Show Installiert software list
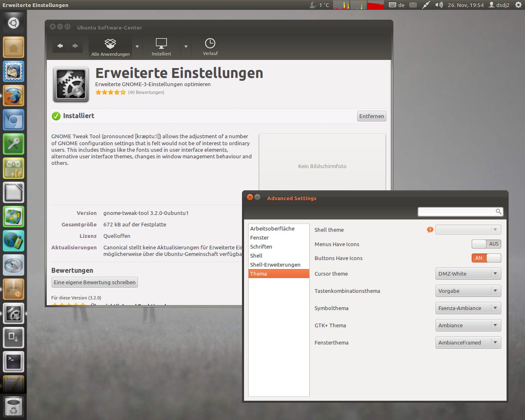 coord(161,48)
